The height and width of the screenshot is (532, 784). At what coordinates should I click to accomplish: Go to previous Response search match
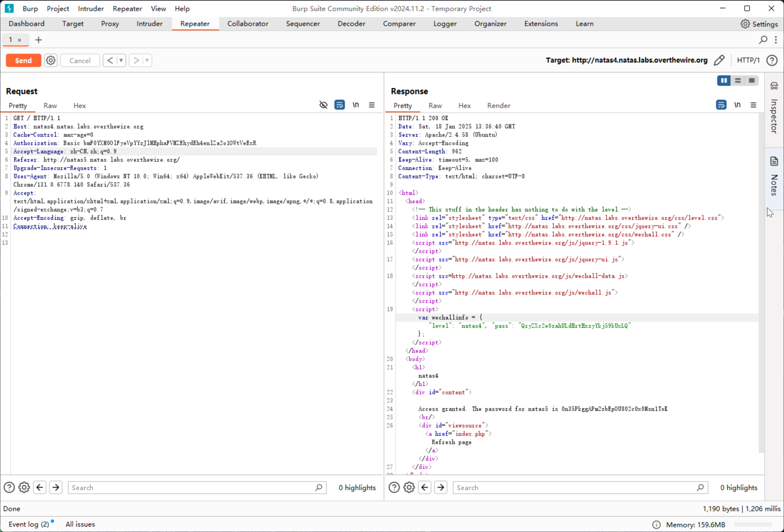[x=425, y=488]
